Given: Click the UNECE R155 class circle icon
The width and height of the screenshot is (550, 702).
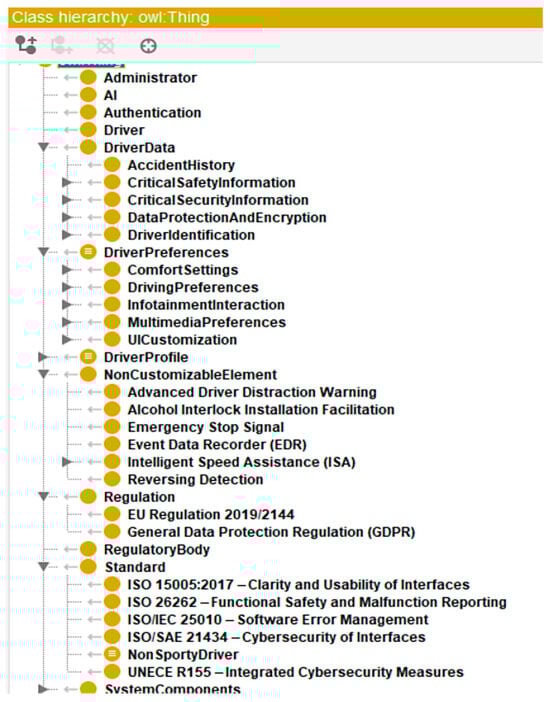Looking at the screenshot, I should [112, 672].
